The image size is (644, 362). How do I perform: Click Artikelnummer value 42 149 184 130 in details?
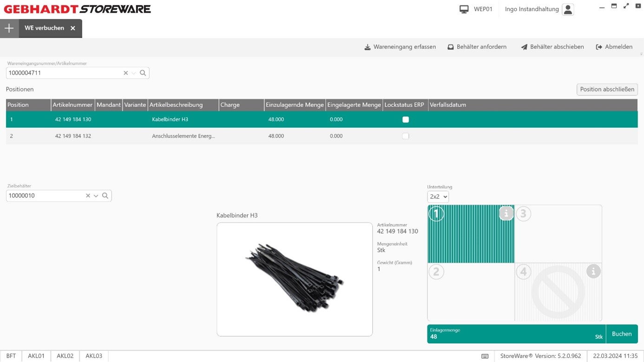(x=397, y=232)
